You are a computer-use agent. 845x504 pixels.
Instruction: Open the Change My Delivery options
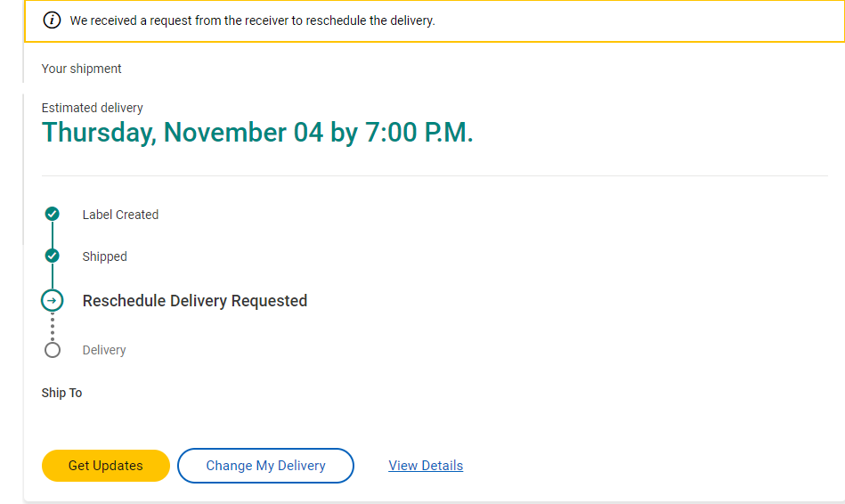click(x=265, y=466)
